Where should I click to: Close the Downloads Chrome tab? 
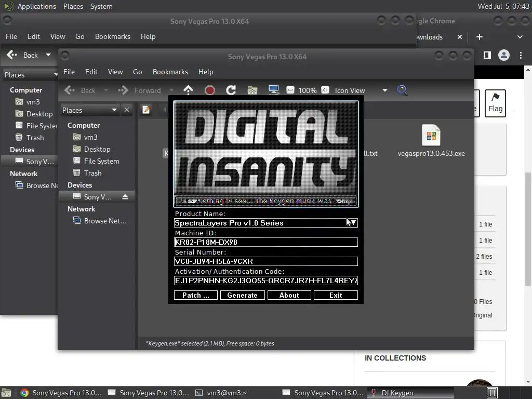pos(459,37)
